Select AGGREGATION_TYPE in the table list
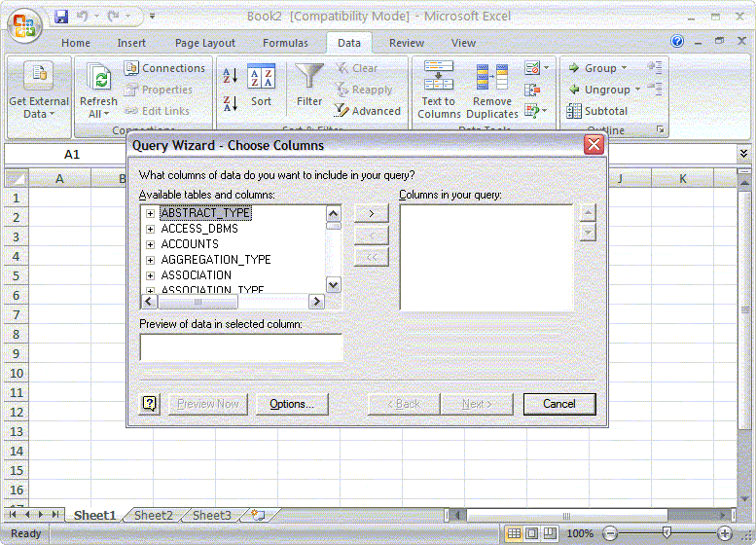Screen dimensions: 756x545 (x=216, y=260)
